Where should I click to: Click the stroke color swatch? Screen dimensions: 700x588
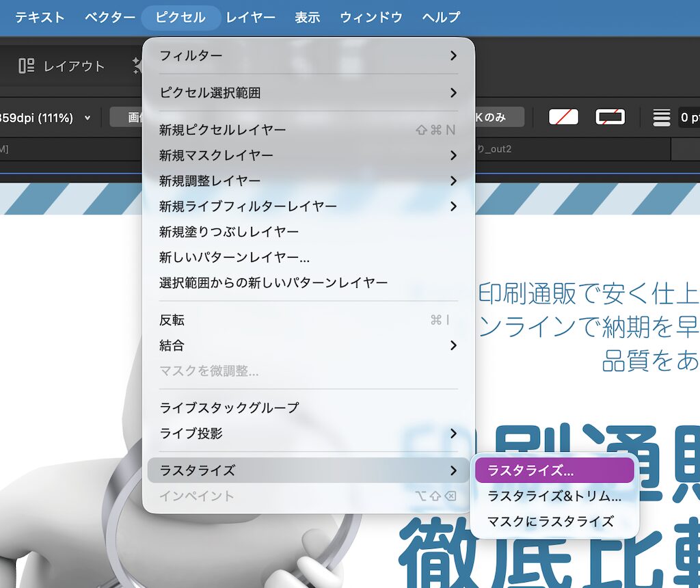click(x=610, y=118)
